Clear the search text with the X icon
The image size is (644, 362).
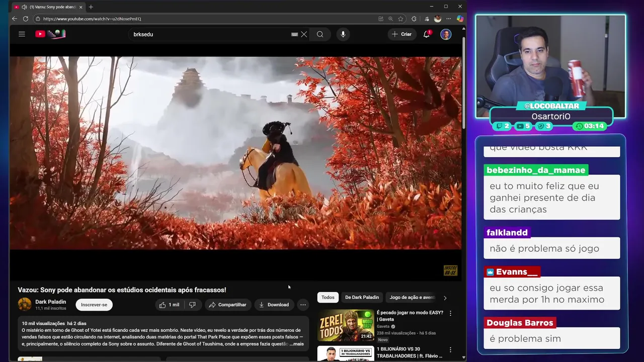pos(304,34)
